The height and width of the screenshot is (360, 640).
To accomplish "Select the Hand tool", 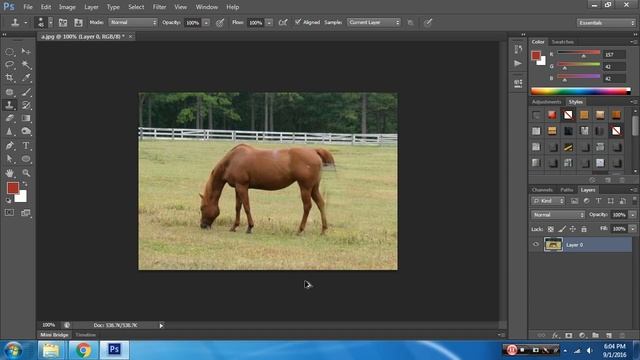I will tap(9, 173).
